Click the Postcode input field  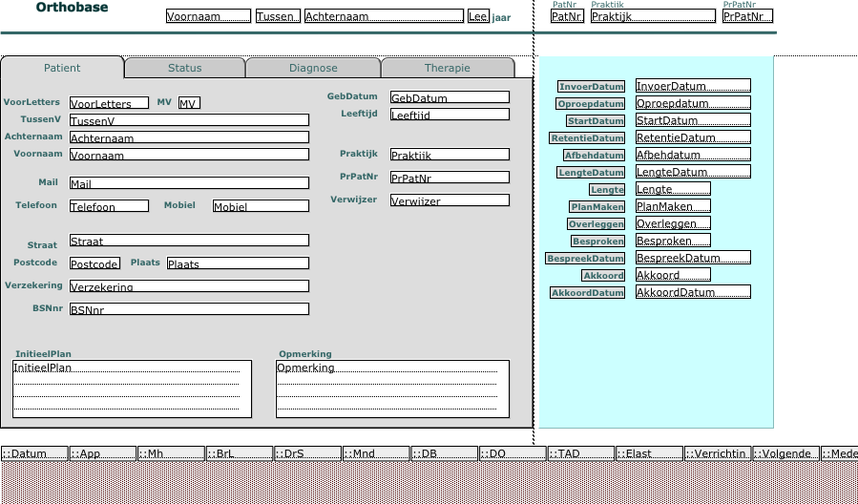coord(94,263)
